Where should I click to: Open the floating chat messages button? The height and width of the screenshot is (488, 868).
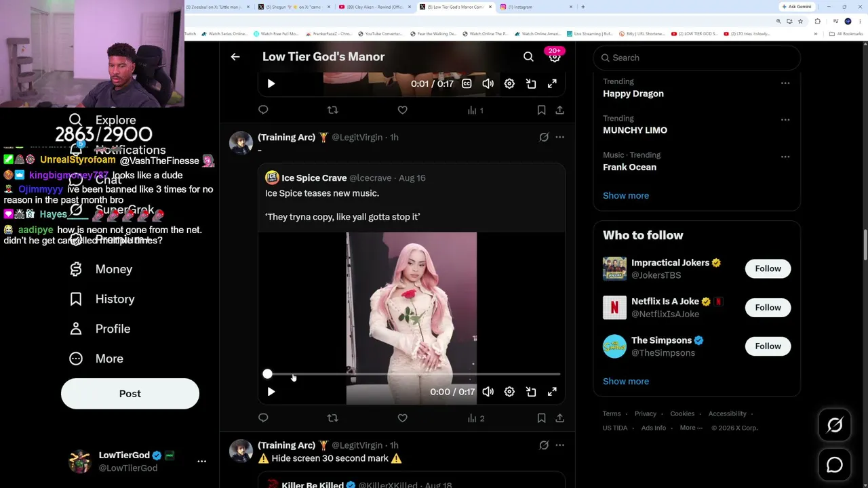click(x=835, y=465)
